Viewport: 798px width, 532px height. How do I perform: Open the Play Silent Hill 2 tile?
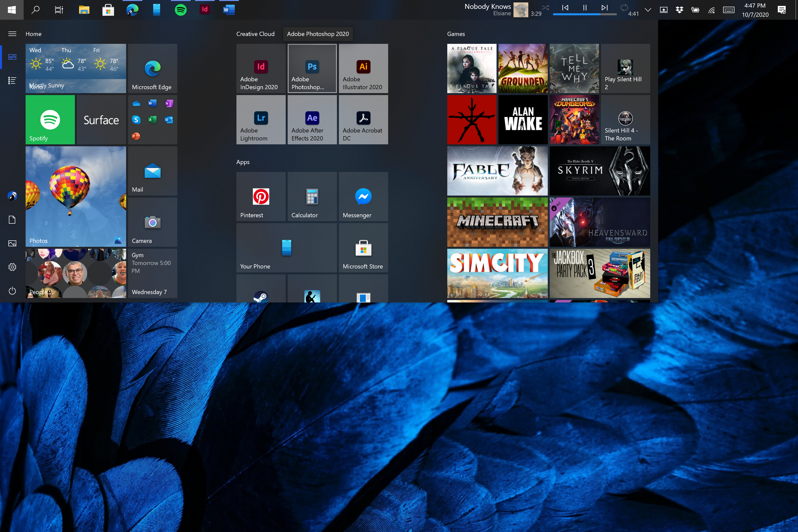click(x=625, y=68)
